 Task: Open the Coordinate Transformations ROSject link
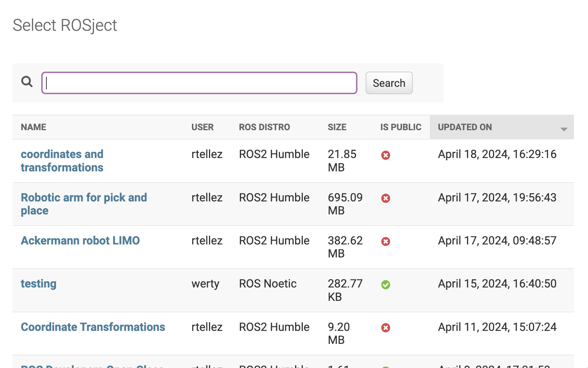point(93,327)
